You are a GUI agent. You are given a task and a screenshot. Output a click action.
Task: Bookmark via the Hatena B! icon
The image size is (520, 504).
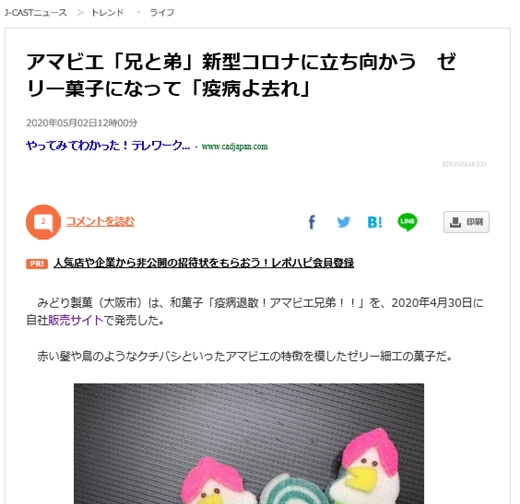click(x=375, y=222)
